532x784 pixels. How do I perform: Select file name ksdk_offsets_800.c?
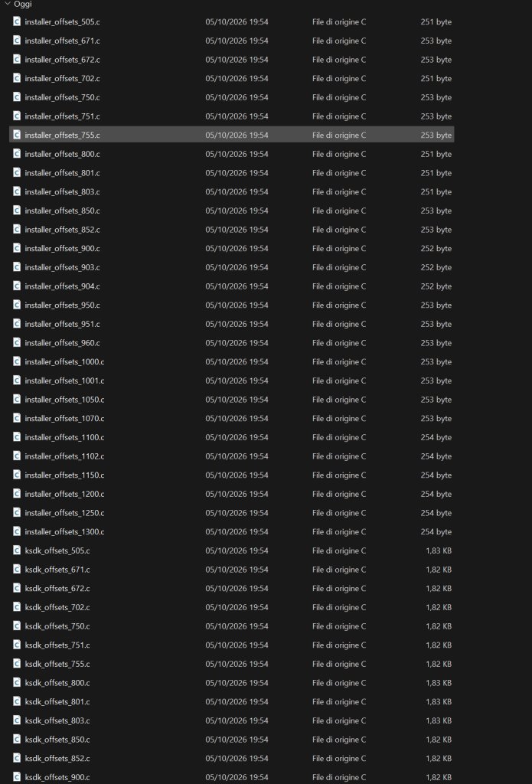pos(57,682)
